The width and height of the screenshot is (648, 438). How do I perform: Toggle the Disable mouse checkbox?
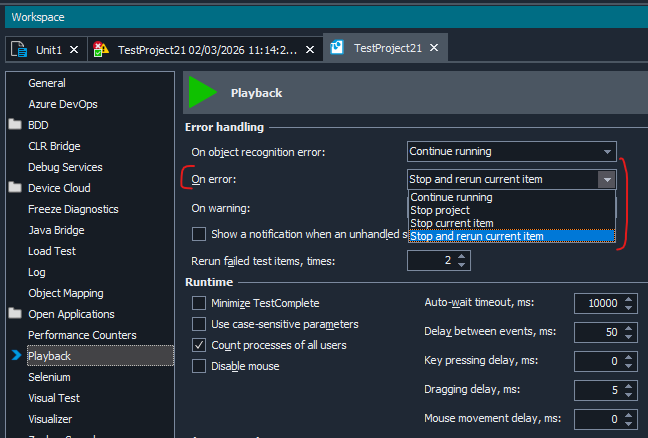(199, 366)
